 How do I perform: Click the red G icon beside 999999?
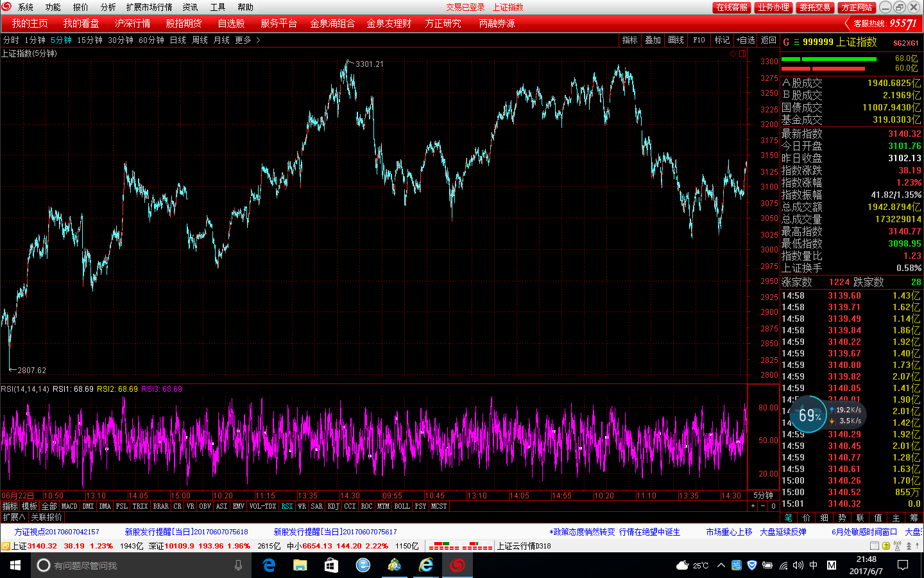786,42
